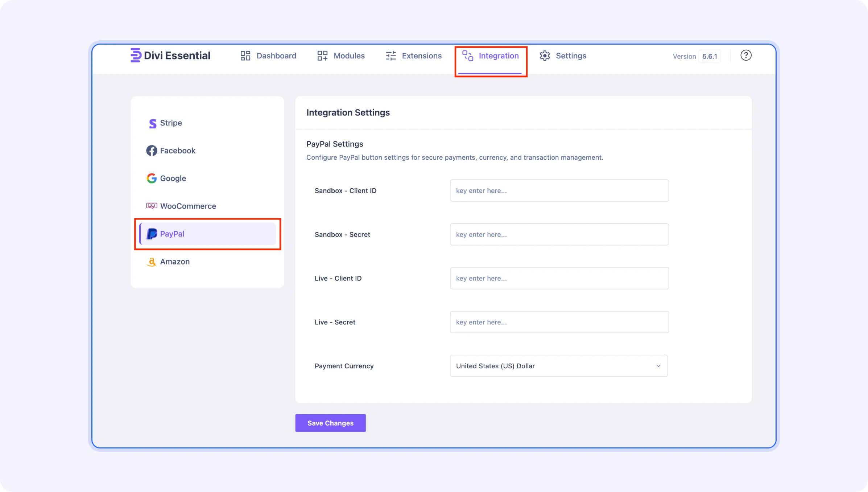868x492 pixels.
Task: Open the Payment Currency dropdown
Action: coord(559,366)
